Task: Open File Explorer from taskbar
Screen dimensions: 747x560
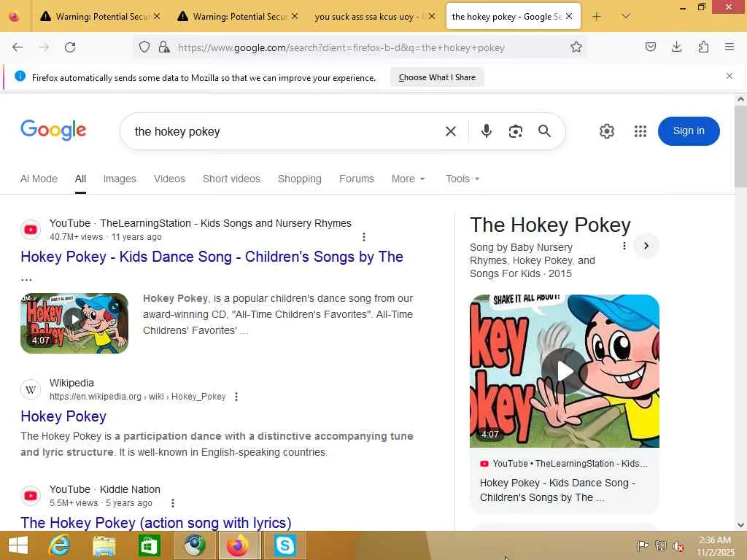Action: tap(104, 545)
